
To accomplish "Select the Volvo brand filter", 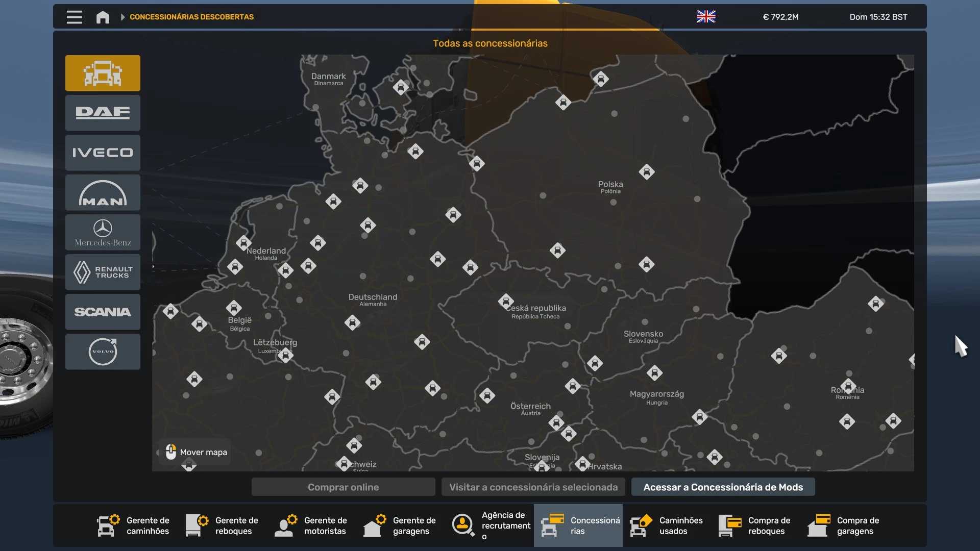I will pos(103,352).
